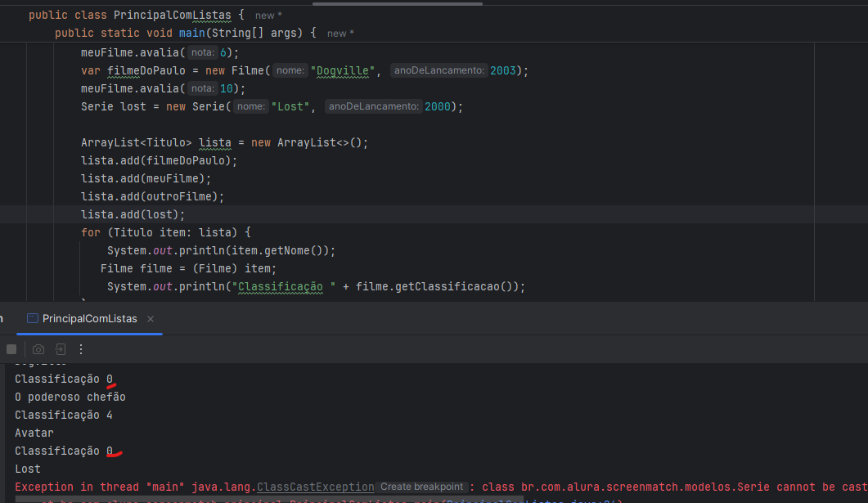Click the year value 2003
Viewport: 868px width, 503px height.
[502, 71]
